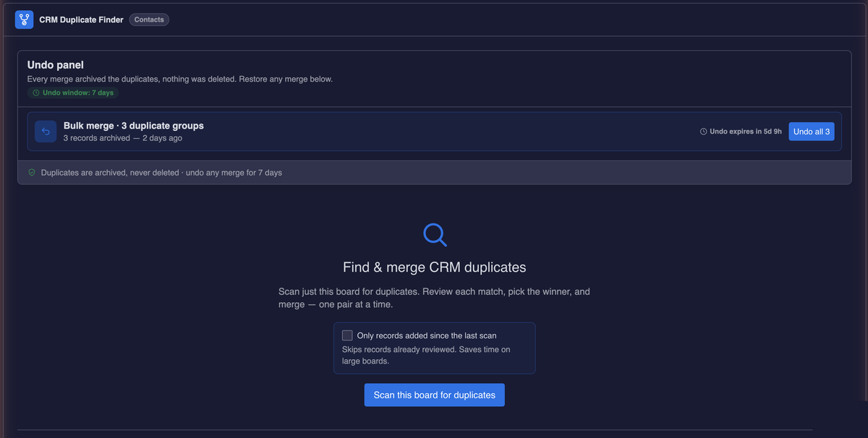The width and height of the screenshot is (868, 438).
Task: Click the 3 records archived — 2 days ago text
Action: pos(123,138)
